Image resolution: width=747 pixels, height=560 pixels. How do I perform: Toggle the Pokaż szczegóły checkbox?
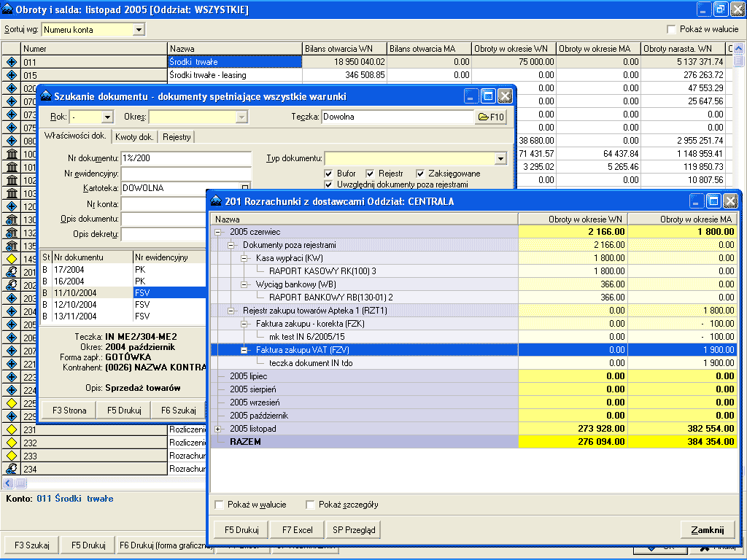point(310,505)
